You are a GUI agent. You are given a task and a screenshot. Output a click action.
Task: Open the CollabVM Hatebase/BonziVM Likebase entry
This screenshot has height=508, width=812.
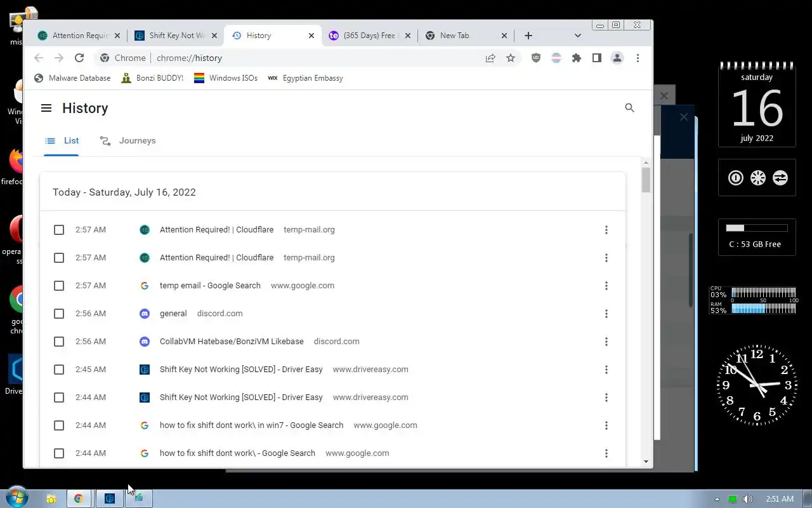click(232, 342)
